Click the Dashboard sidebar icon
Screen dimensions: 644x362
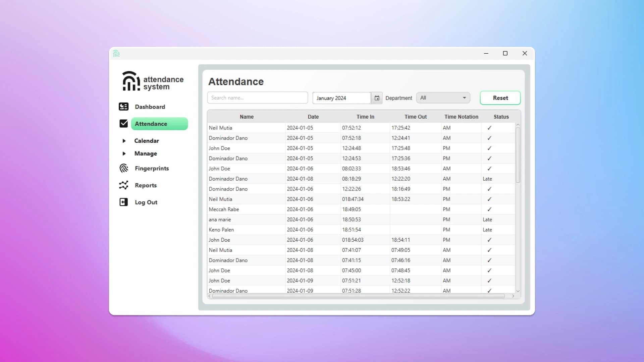point(123,107)
